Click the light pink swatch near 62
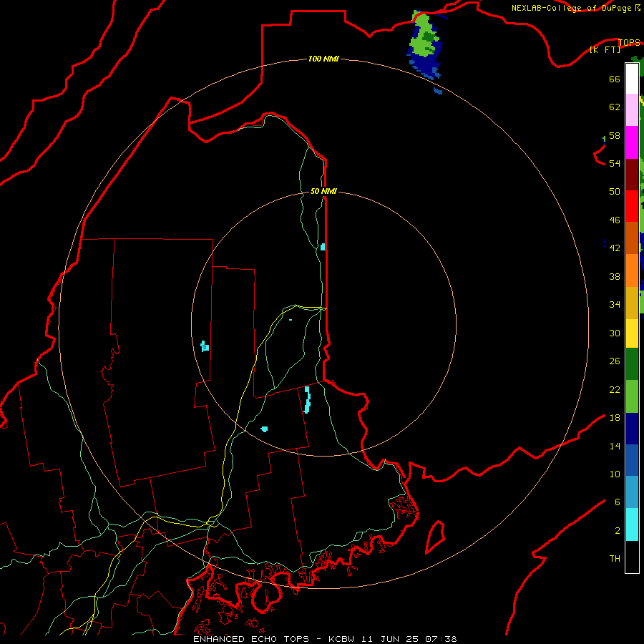Viewport: 644px width, 644px height. (632, 110)
